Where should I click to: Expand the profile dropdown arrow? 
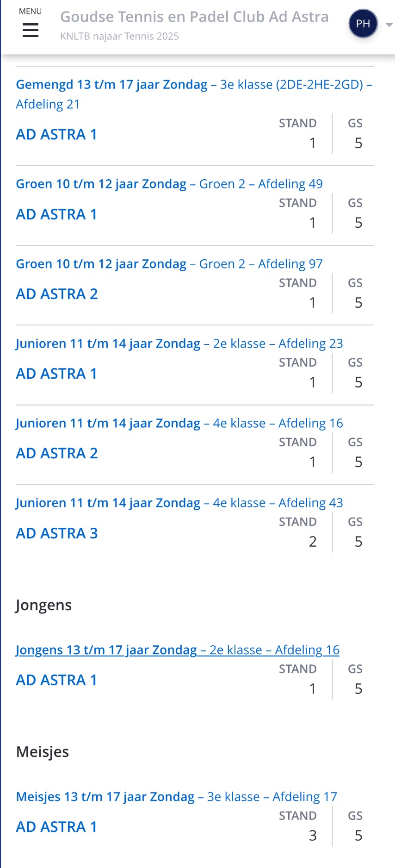[389, 25]
